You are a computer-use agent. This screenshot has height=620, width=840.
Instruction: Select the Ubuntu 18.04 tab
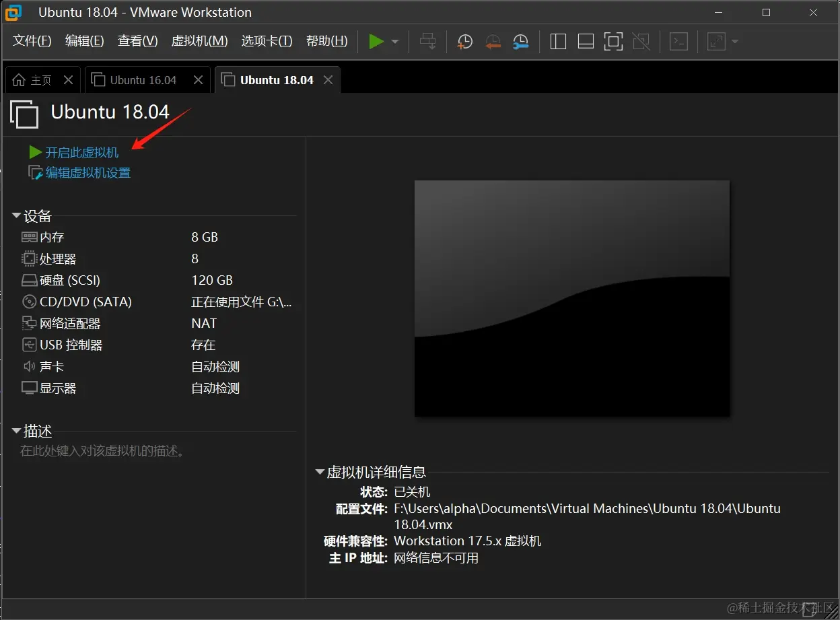pyautogui.click(x=277, y=80)
